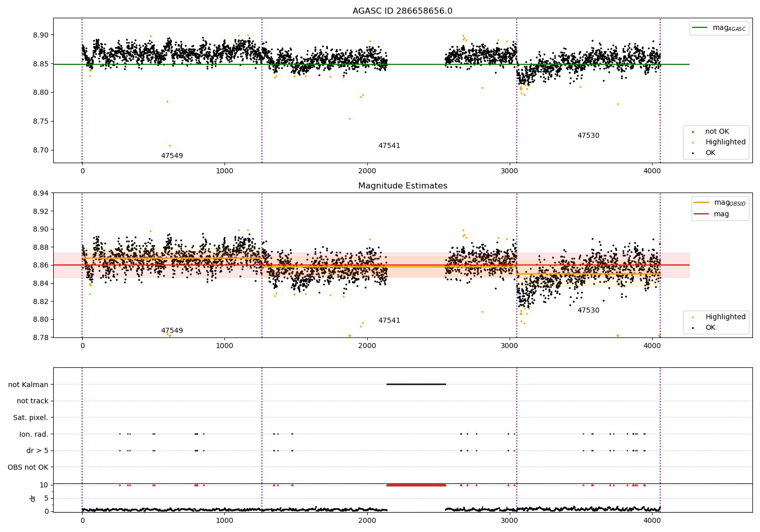
Task: Click the Magnitude Estimates title
Action: [402, 186]
